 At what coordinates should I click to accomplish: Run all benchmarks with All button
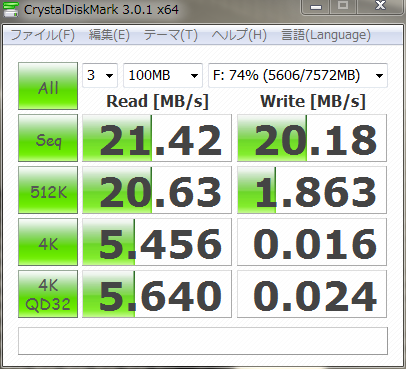48,86
